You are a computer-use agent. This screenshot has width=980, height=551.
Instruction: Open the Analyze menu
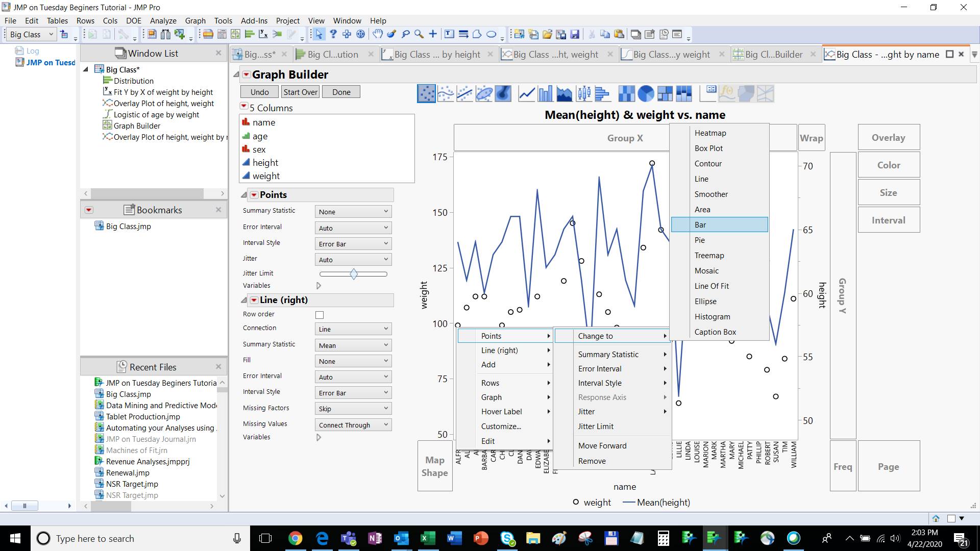click(x=163, y=20)
